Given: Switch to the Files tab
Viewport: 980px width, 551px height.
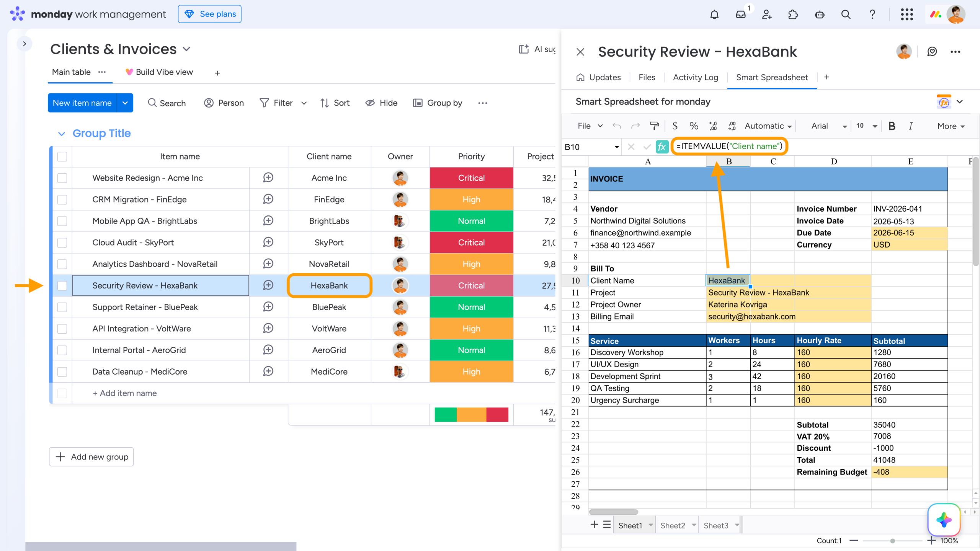Looking at the screenshot, I should [x=647, y=77].
